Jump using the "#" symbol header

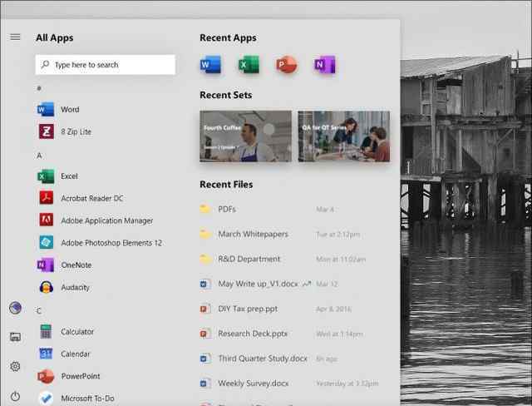coord(39,88)
